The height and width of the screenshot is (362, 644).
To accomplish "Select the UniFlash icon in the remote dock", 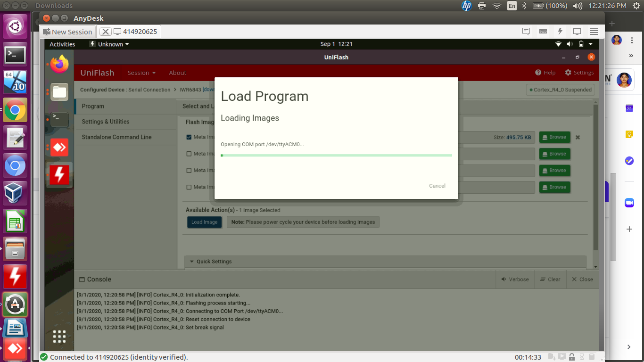I will pyautogui.click(x=59, y=175).
